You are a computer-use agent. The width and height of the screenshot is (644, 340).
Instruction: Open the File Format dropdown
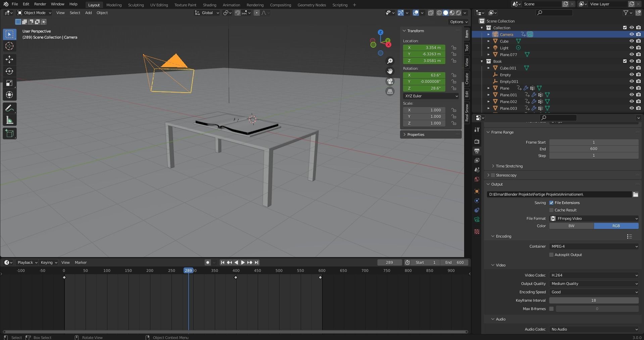point(594,218)
